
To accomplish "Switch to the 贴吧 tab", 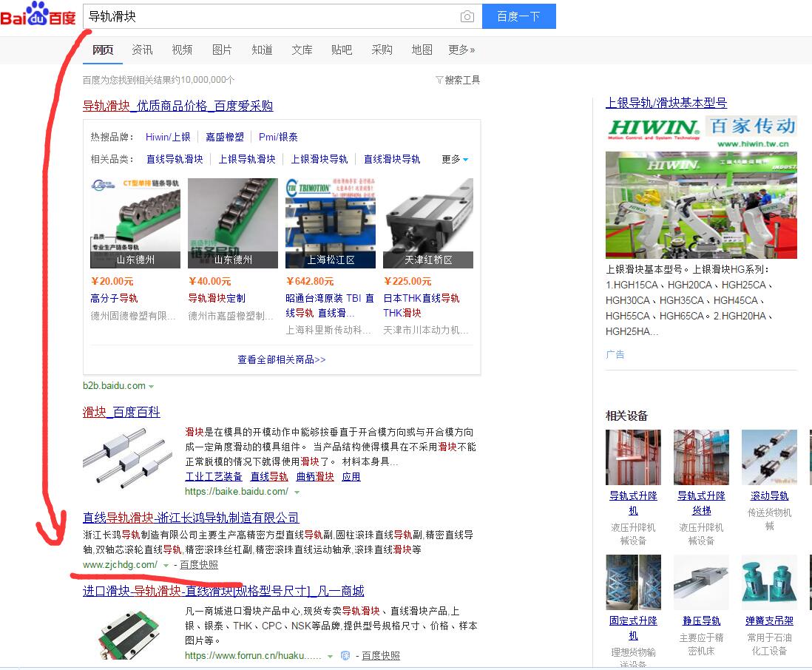I will 342,50.
